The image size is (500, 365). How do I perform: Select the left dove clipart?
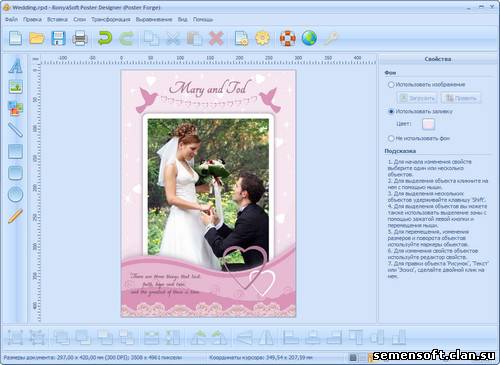coord(147,99)
